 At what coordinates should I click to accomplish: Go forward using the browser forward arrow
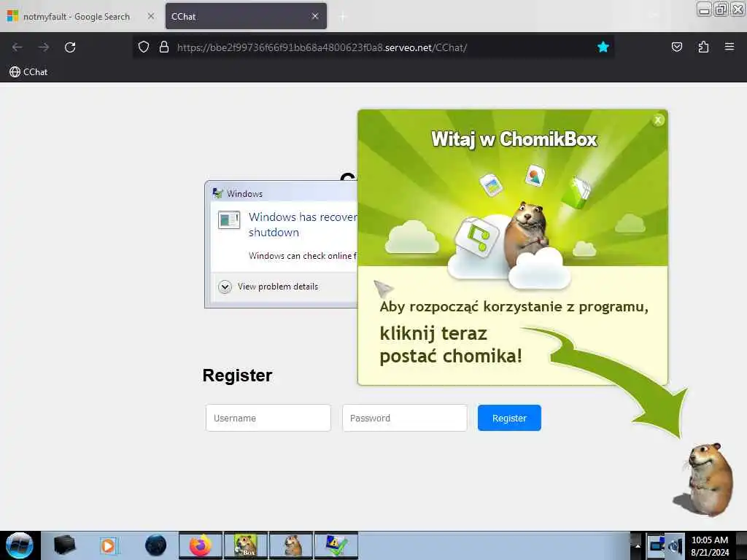point(44,47)
